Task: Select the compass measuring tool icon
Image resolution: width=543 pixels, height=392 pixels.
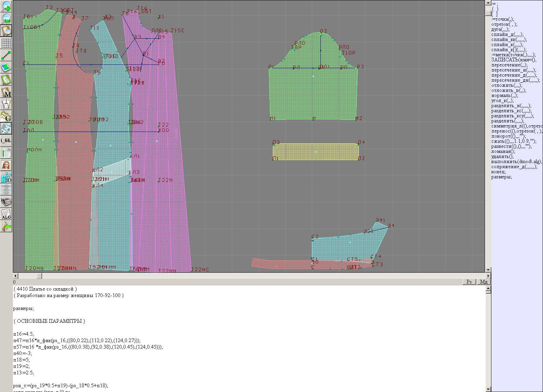Action: 6,104
